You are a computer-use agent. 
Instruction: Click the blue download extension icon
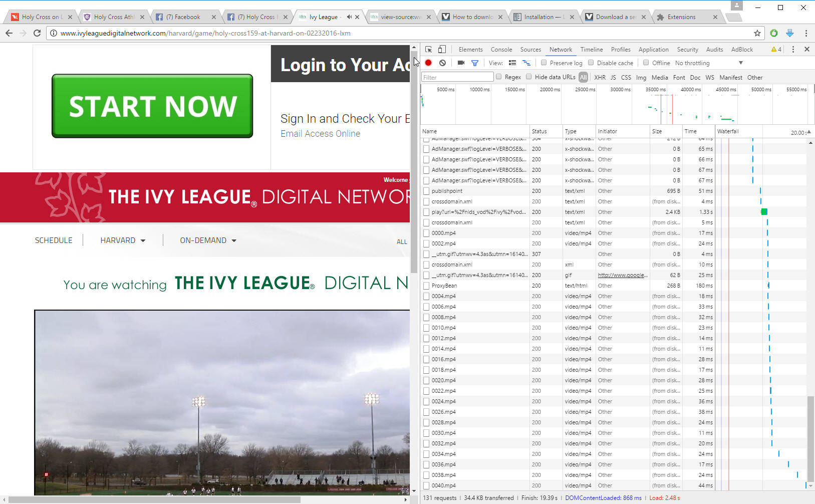coord(790,33)
